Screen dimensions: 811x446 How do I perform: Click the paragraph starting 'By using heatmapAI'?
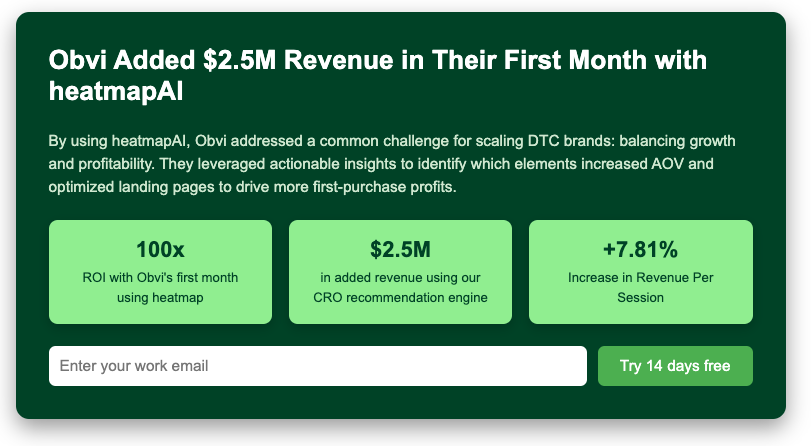[392, 163]
